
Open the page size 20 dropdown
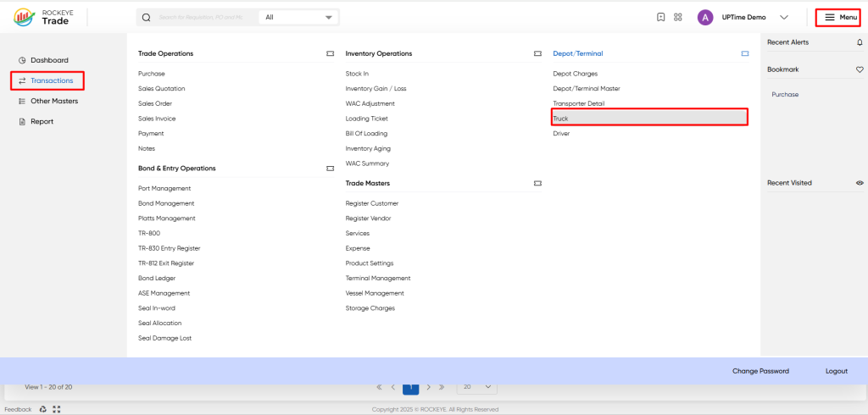click(477, 387)
